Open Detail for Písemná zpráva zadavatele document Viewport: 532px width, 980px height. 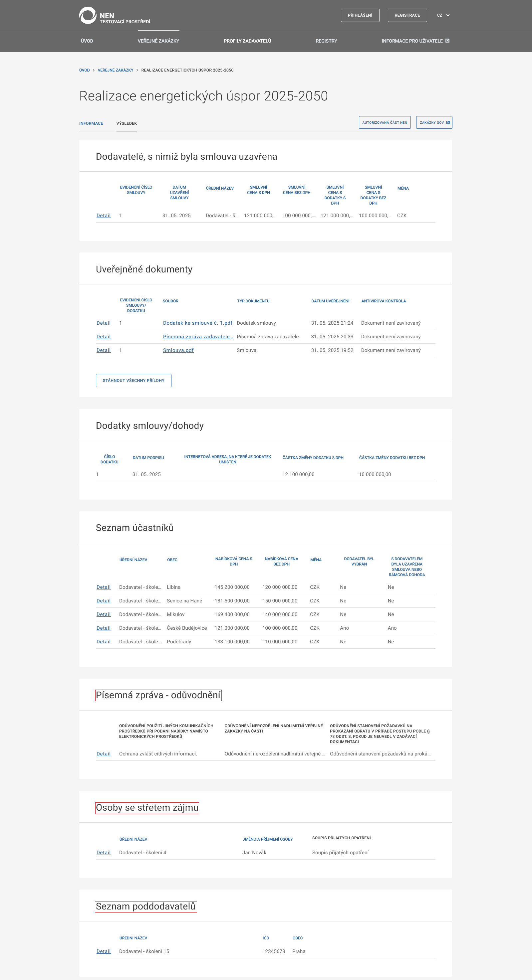[x=103, y=337]
